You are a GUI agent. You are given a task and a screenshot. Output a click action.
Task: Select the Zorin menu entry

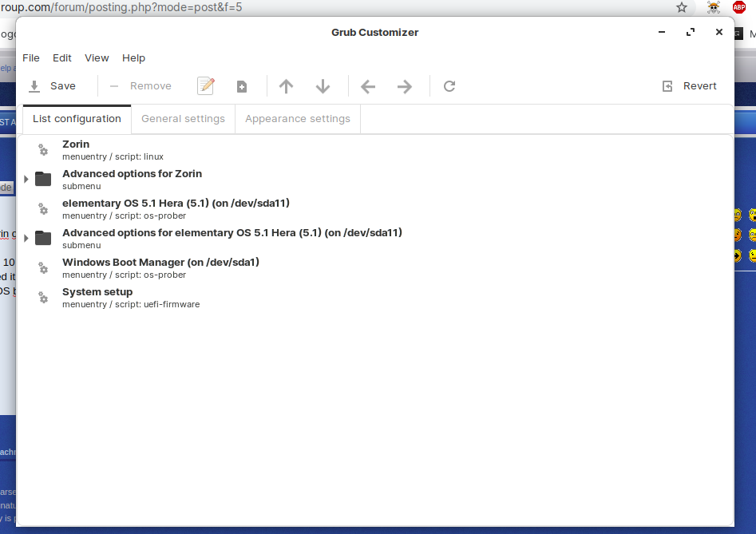[x=76, y=149]
